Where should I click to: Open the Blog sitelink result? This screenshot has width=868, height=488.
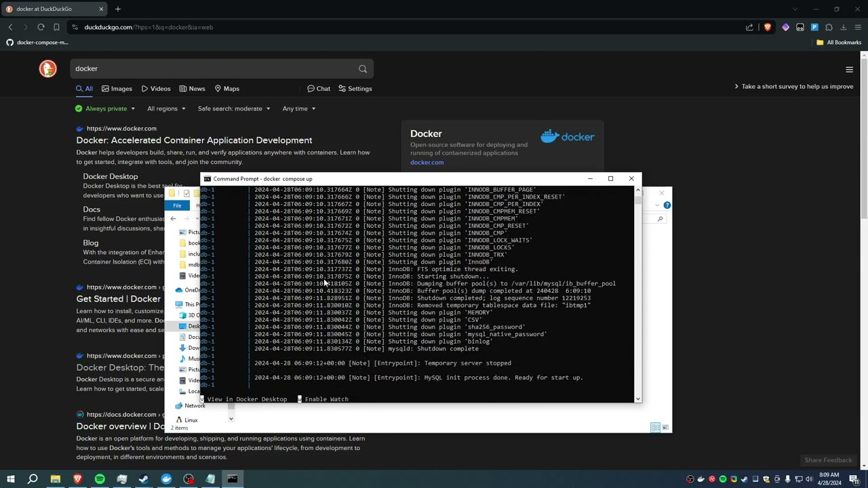point(91,243)
